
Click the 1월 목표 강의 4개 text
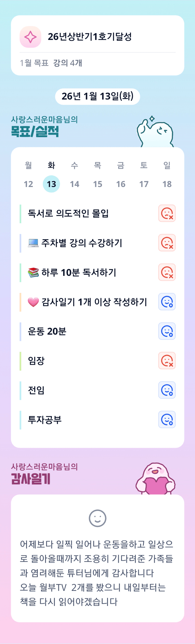(x=51, y=63)
